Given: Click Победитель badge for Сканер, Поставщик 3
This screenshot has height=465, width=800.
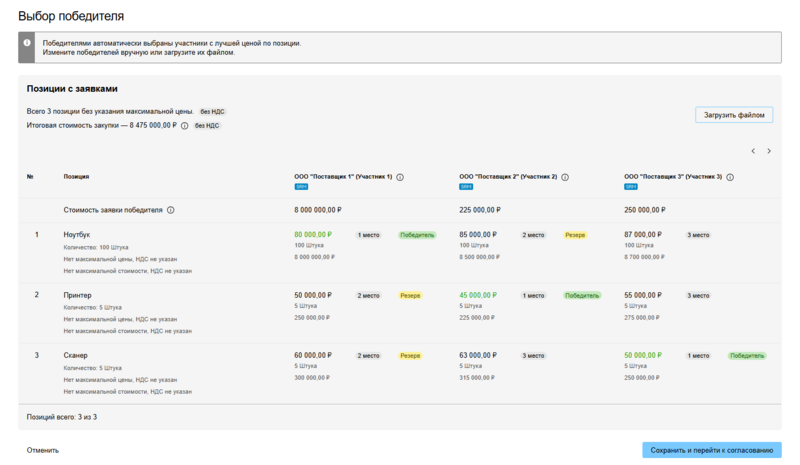Looking at the screenshot, I should (747, 356).
